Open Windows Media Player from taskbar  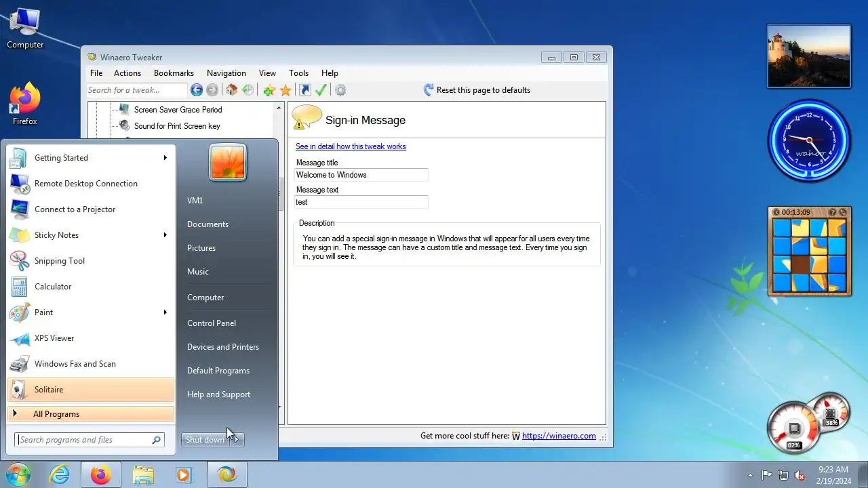click(x=184, y=475)
